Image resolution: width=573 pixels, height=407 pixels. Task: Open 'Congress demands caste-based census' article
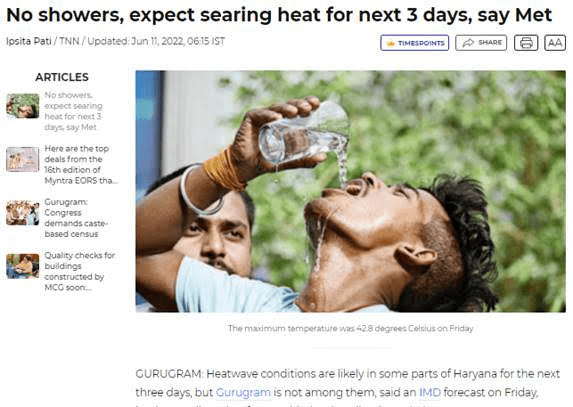click(x=76, y=218)
